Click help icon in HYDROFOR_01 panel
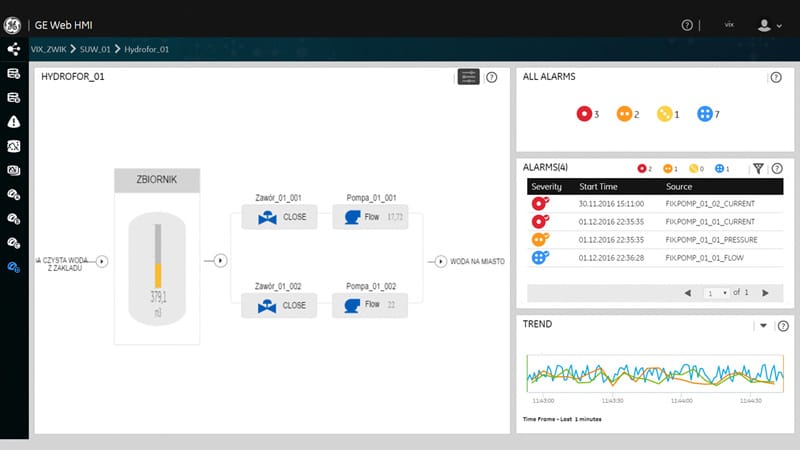The image size is (800, 450). point(492,77)
